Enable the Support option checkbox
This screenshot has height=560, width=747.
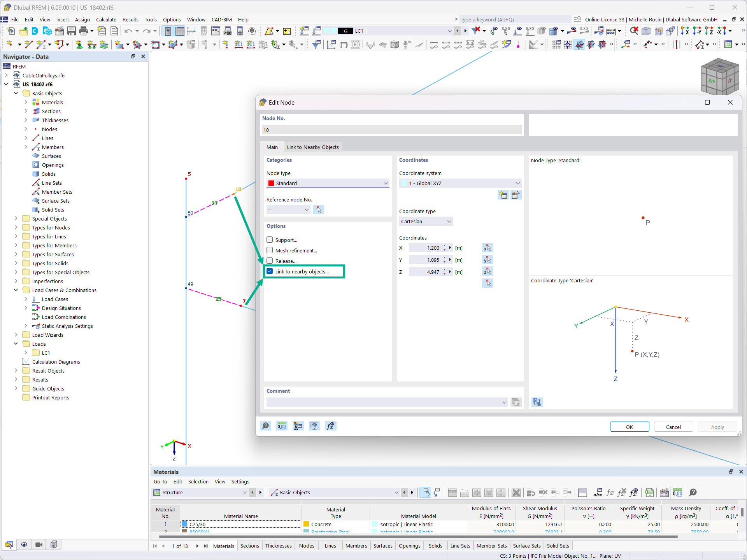270,240
